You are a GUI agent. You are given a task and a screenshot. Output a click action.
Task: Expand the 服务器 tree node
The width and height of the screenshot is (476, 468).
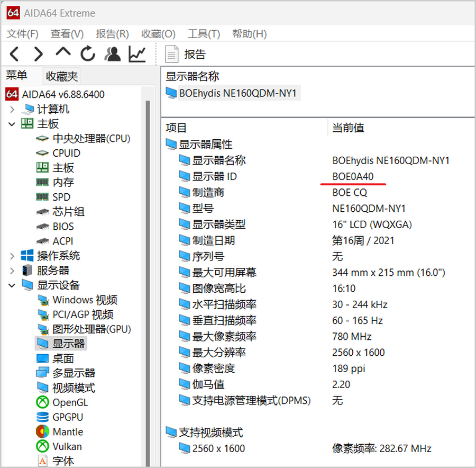(x=12, y=271)
